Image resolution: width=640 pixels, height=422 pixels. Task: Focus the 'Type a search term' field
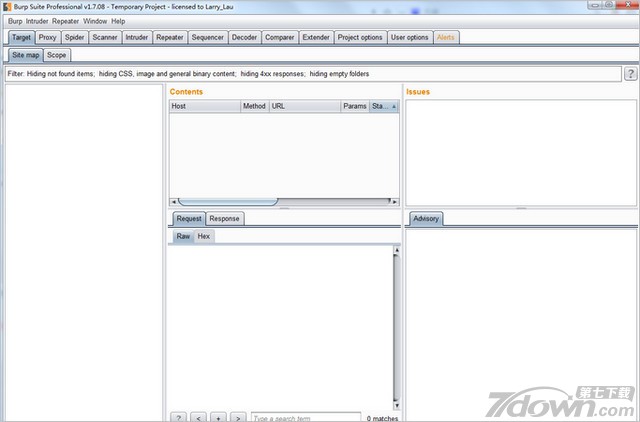tap(306, 418)
